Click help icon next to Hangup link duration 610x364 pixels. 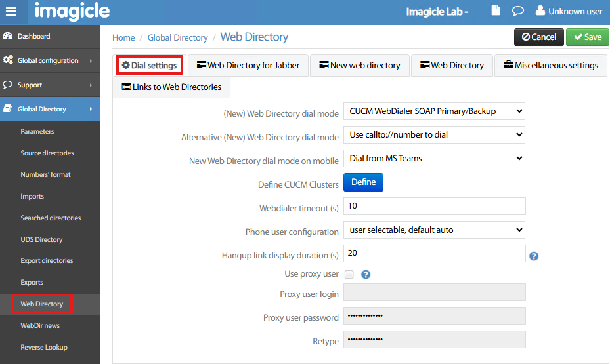coord(534,256)
